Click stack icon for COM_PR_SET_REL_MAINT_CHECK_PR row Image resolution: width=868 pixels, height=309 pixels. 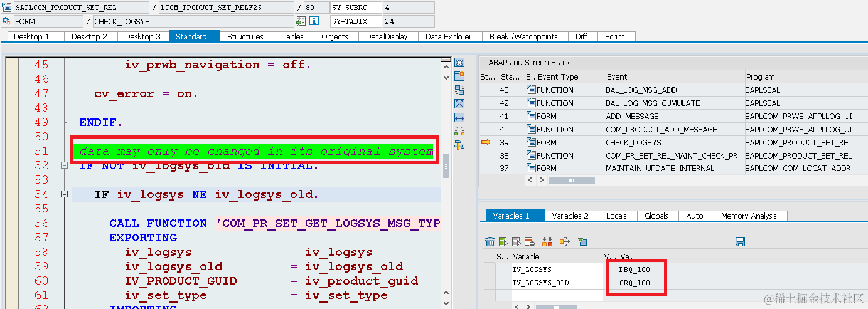(x=531, y=155)
